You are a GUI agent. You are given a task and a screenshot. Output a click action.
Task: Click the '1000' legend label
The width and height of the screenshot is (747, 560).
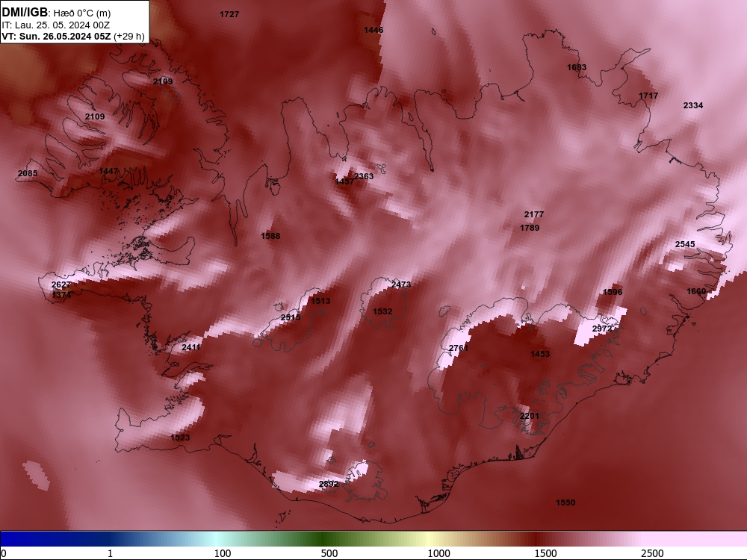(x=438, y=553)
